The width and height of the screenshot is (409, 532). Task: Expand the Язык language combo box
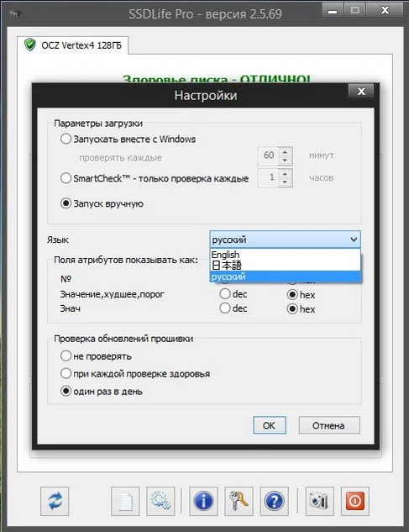click(286, 240)
